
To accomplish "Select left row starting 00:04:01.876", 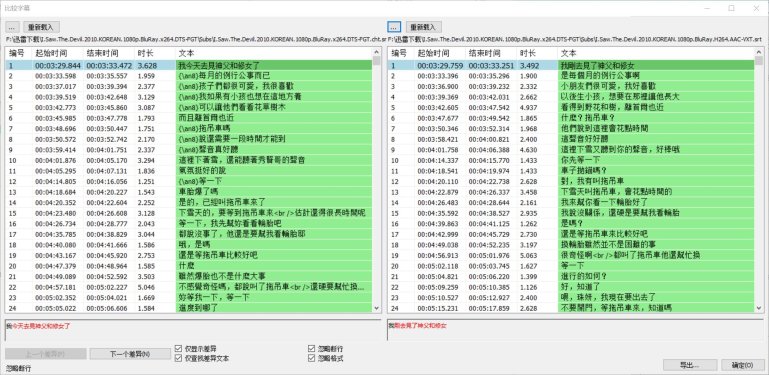I will click(189, 160).
